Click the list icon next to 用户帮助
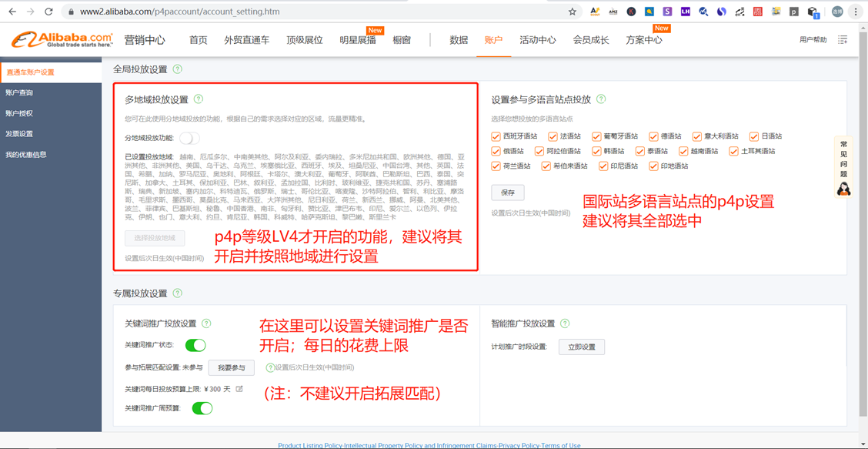The width and height of the screenshot is (868, 449). click(843, 39)
